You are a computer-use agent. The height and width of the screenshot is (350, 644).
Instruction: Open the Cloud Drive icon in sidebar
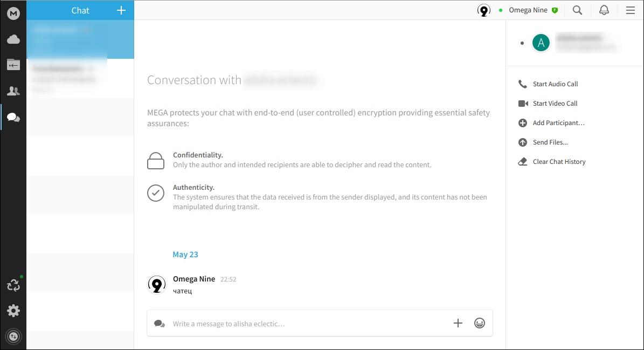13,39
